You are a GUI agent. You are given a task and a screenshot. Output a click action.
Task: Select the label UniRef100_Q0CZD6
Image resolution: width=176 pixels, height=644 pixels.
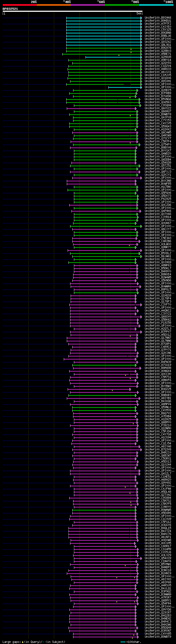click(158, 205)
